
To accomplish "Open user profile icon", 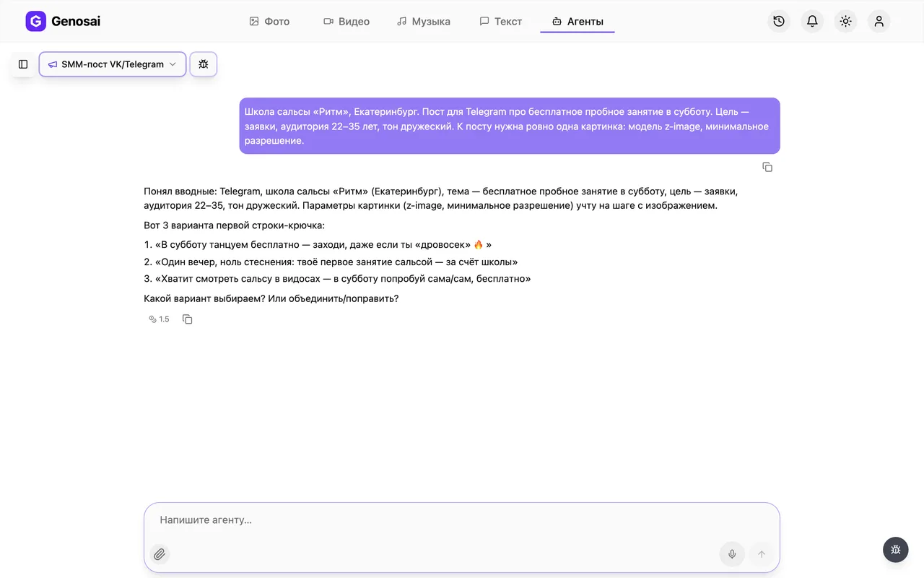I will coord(879,22).
